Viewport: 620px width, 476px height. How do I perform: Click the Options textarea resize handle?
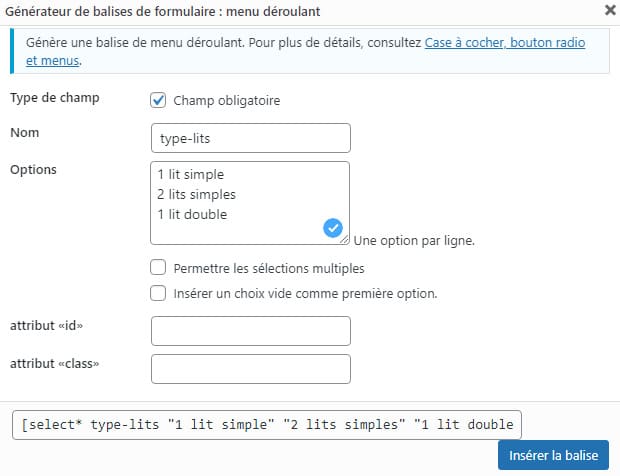pos(346,240)
